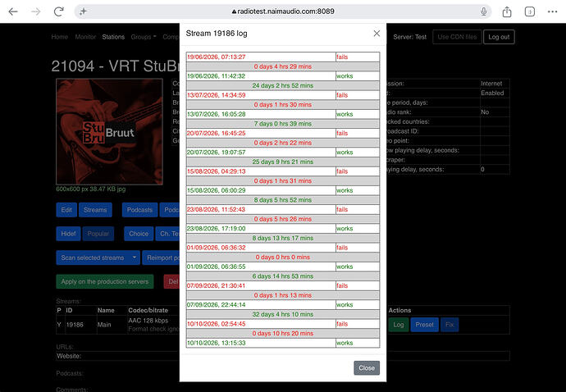Click the duration 8 days 5 hrs 52 mins
566x392 pixels.
click(283, 200)
